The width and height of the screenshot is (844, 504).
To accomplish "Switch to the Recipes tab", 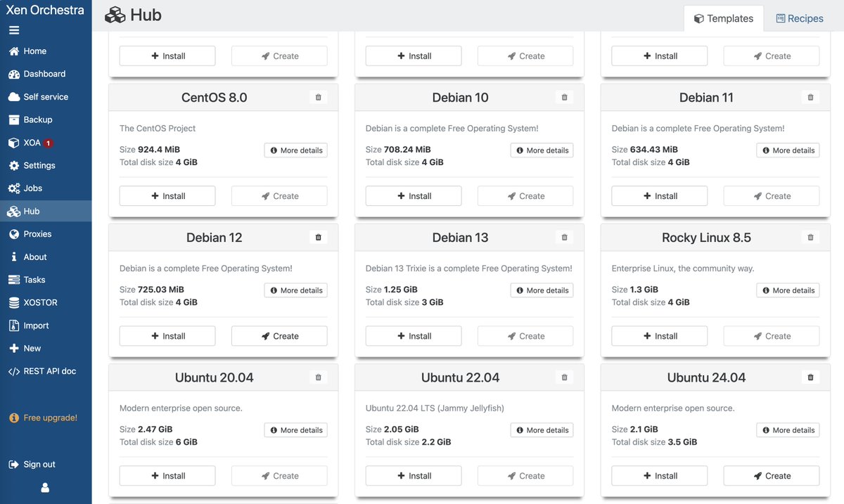I will (800, 18).
